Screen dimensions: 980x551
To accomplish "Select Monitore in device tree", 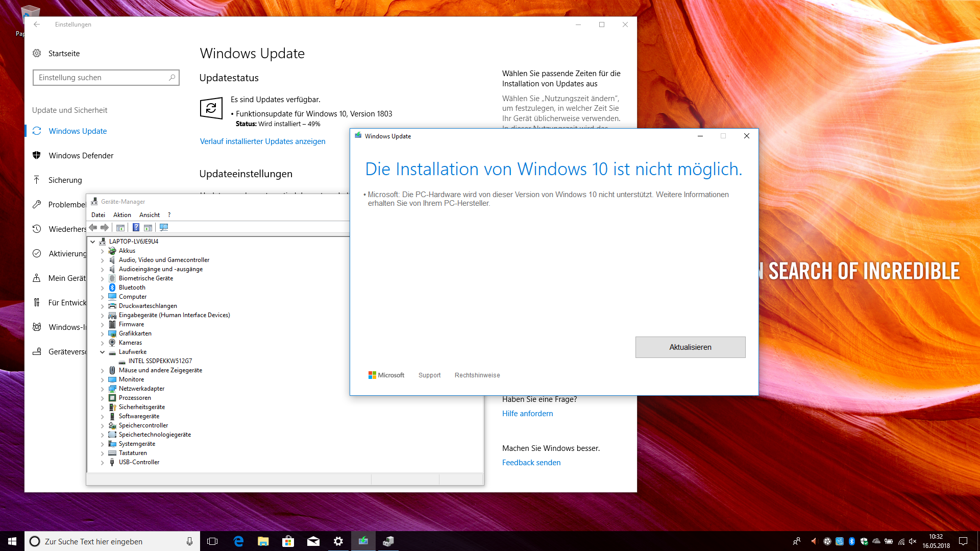I will pos(131,379).
